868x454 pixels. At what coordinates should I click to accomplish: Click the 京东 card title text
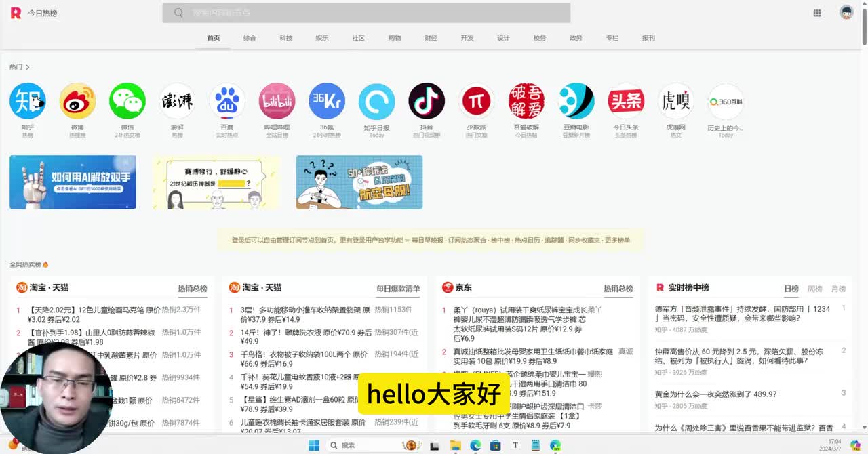(464, 287)
